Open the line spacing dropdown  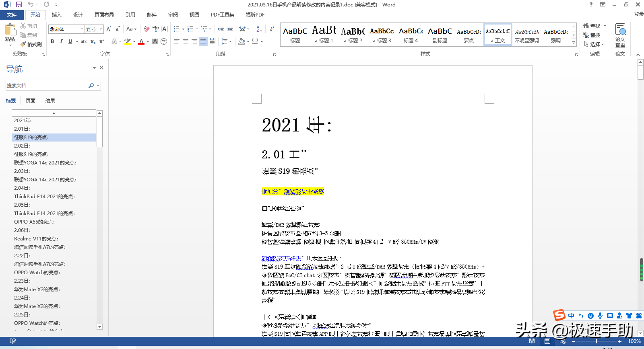(227, 41)
